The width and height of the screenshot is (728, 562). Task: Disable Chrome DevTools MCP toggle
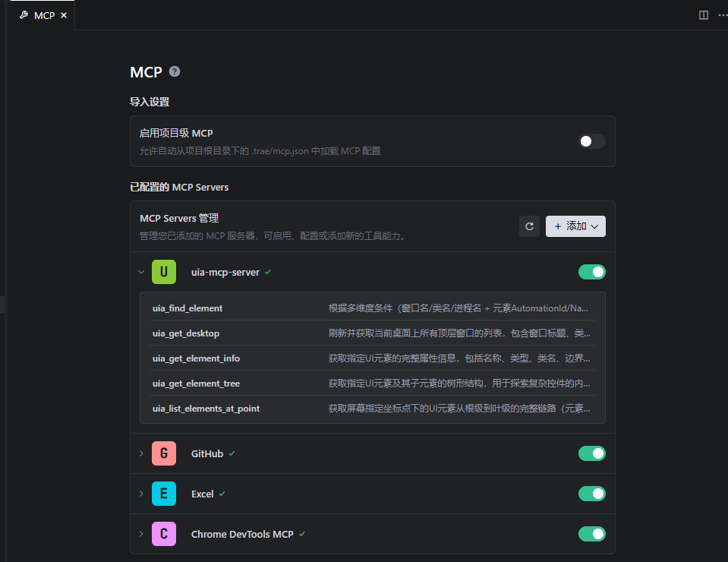coord(592,534)
